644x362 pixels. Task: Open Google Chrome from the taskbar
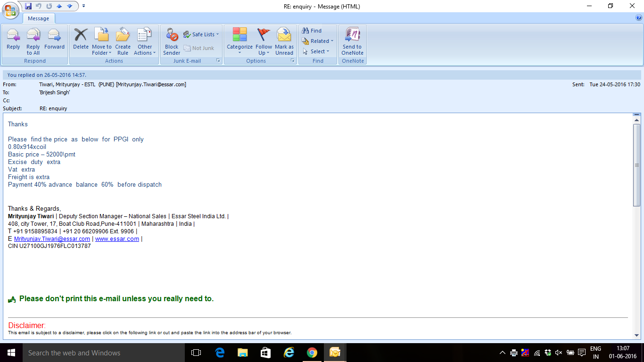[312, 353]
